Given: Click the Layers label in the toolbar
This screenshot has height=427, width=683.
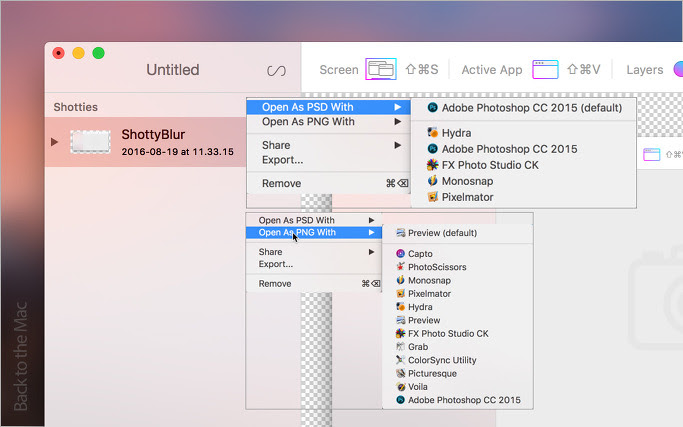Looking at the screenshot, I should tap(645, 70).
